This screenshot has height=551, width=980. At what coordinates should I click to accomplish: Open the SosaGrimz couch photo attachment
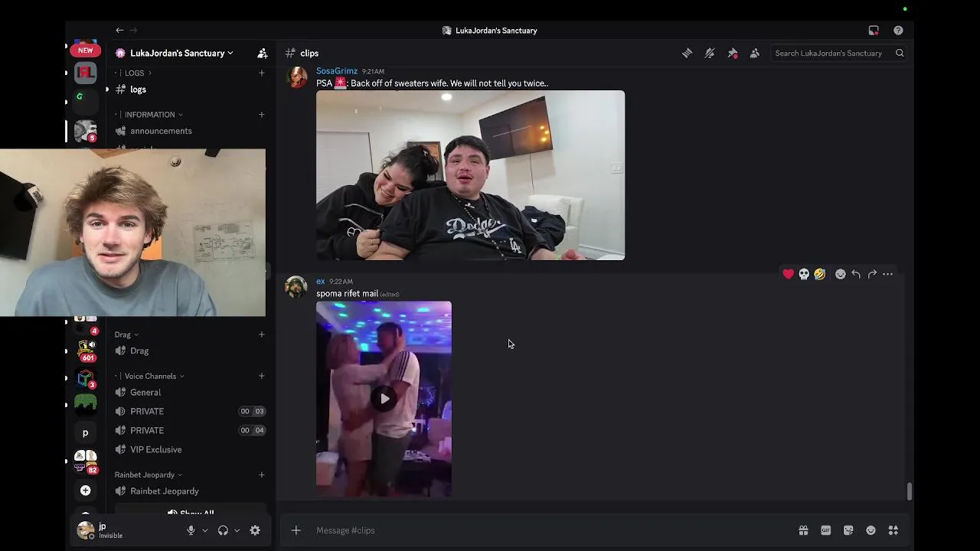(470, 175)
